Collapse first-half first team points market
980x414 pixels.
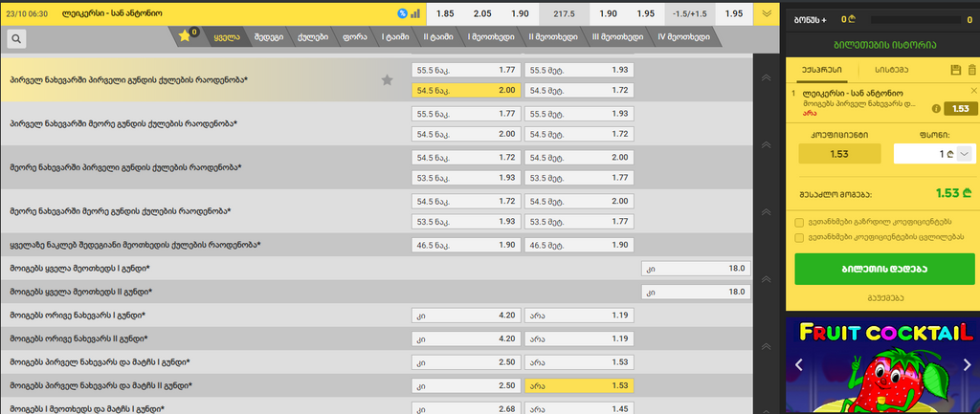pos(766,78)
